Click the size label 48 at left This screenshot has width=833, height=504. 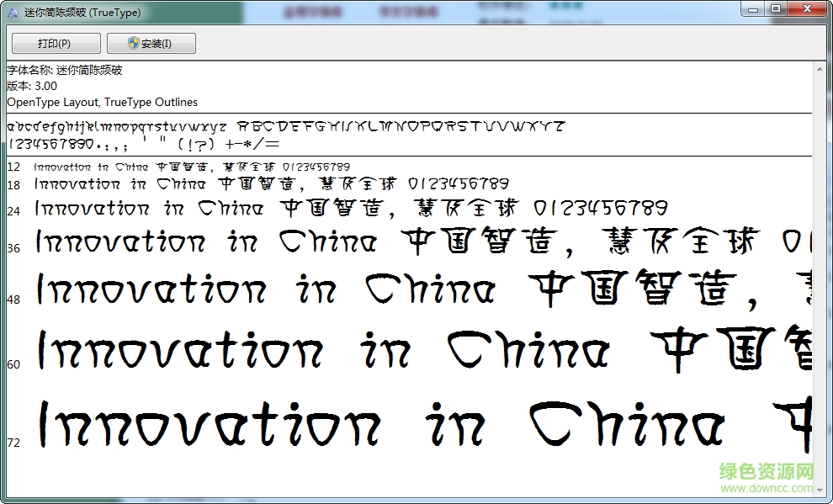click(x=13, y=300)
